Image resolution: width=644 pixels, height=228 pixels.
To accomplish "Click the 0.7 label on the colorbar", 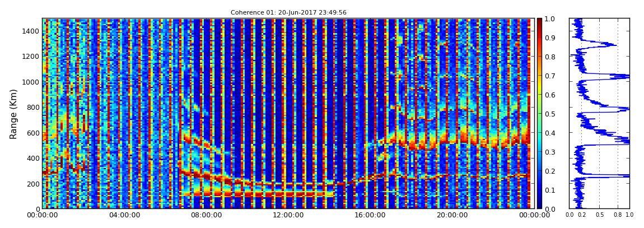I will (x=549, y=76).
